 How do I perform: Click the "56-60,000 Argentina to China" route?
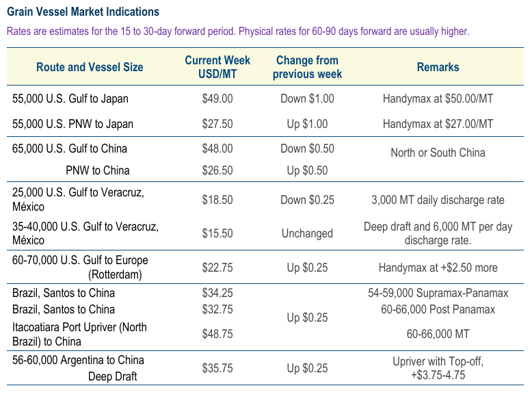tap(78, 360)
